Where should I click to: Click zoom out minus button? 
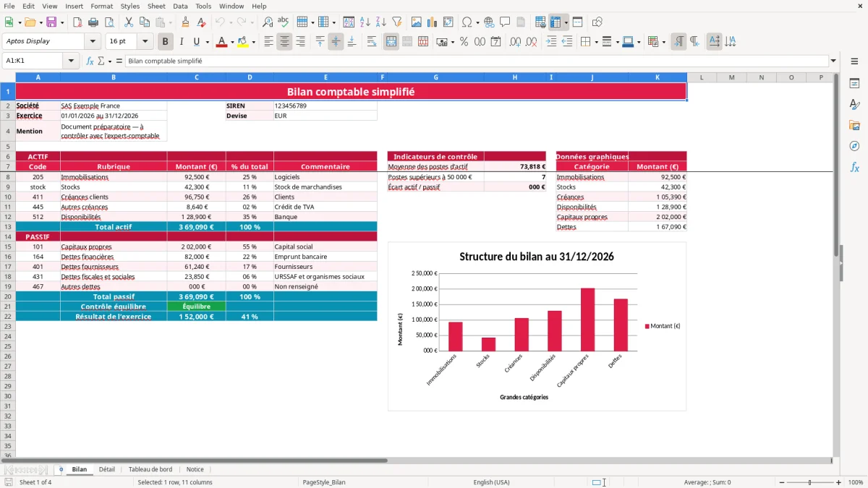782,482
